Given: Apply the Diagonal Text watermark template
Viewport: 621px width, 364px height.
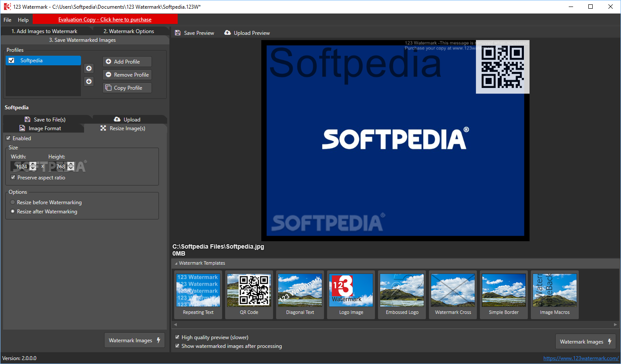Looking at the screenshot, I should click(x=300, y=295).
